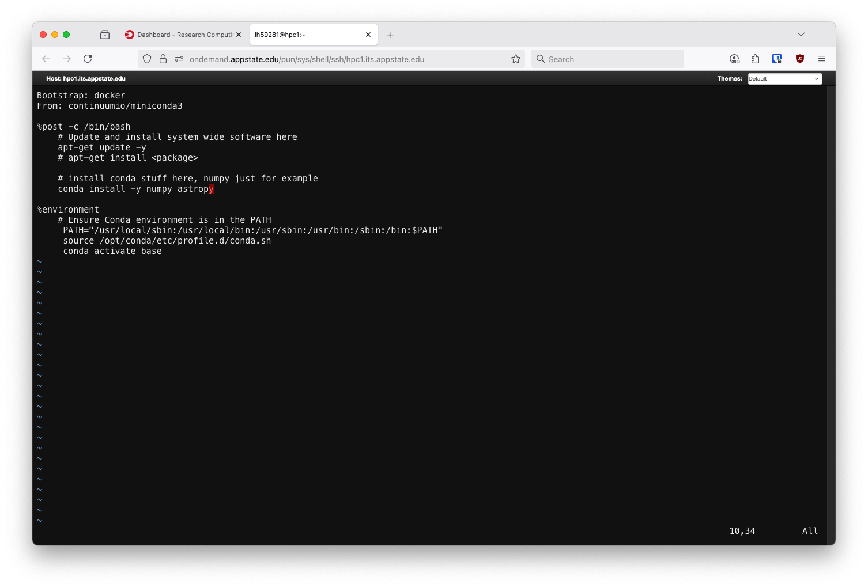The width and height of the screenshot is (868, 588).
Task: Show site info via padlock icon
Action: [163, 59]
